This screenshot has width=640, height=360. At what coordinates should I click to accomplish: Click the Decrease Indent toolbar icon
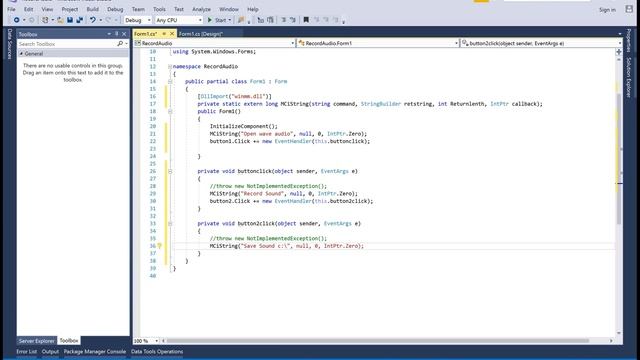tap(260, 20)
